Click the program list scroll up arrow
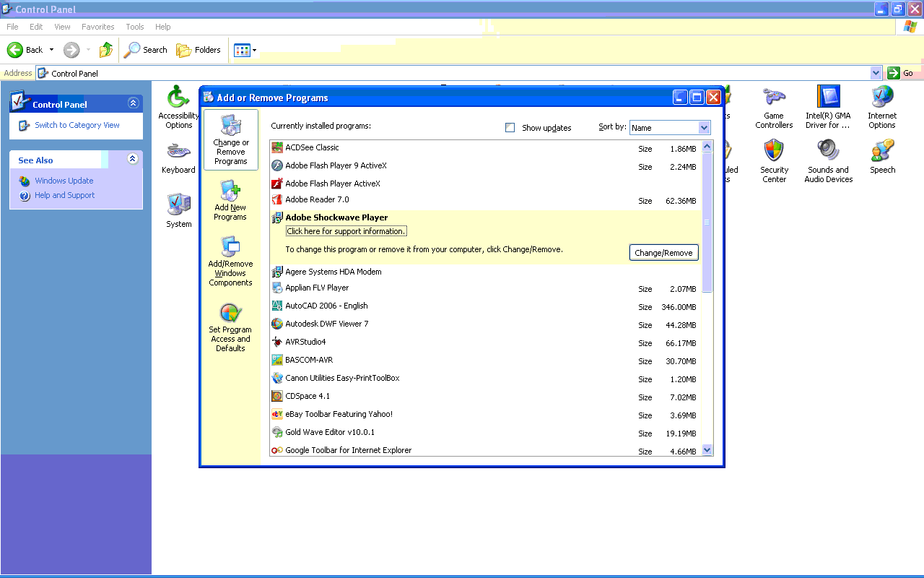The width and height of the screenshot is (924, 578). (707, 147)
